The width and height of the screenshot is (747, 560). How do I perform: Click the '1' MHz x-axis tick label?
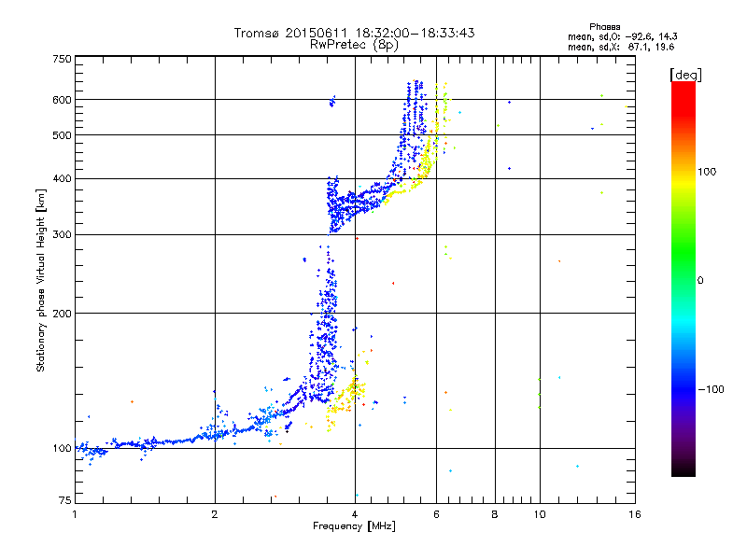pos(75,514)
